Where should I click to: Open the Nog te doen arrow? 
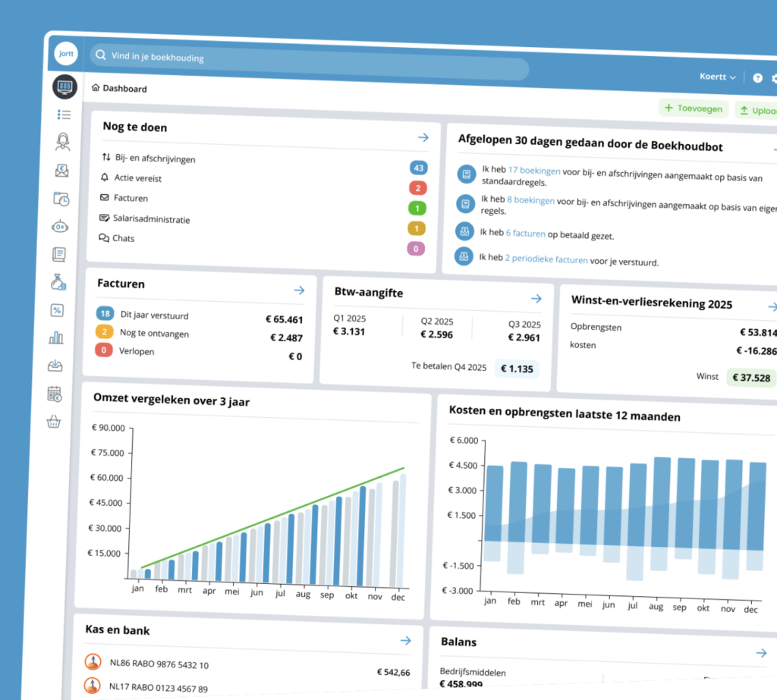tap(423, 137)
